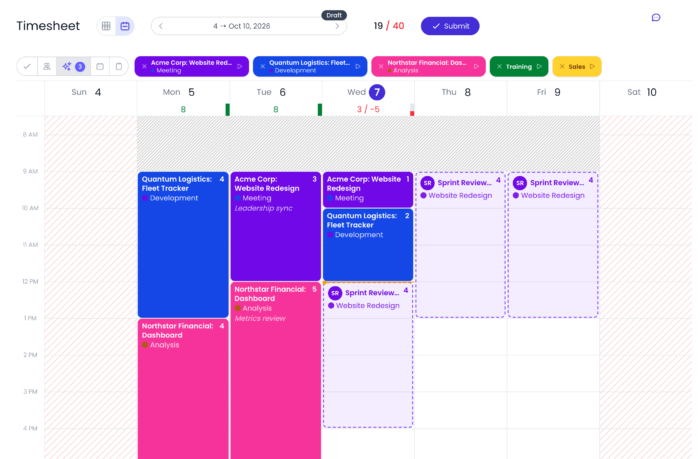Click the 3 suggestions count badge

pyautogui.click(x=80, y=67)
